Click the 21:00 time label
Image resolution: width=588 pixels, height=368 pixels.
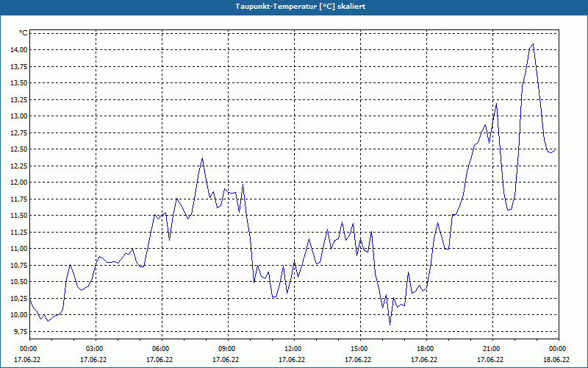pyautogui.click(x=492, y=349)
